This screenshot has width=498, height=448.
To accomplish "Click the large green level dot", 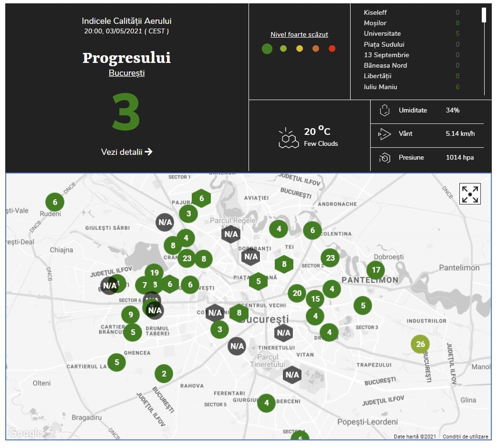I will coord(267,48).
